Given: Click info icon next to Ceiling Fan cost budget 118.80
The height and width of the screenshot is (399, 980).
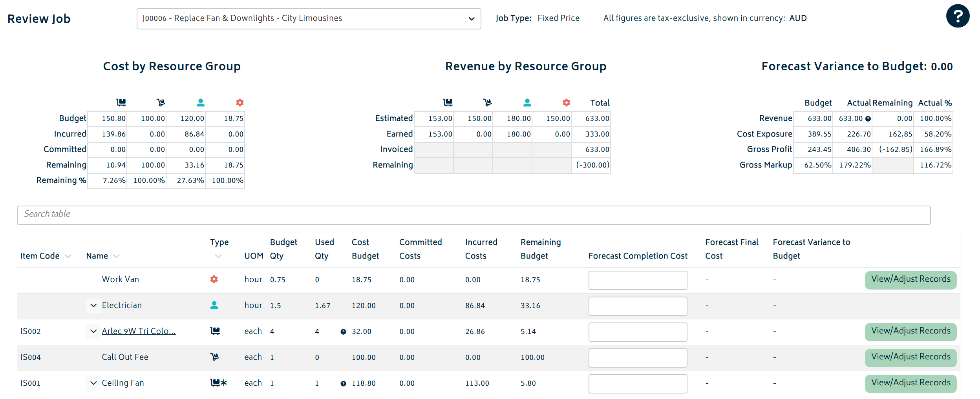Looking at the screenshot, I should (343, 384).
